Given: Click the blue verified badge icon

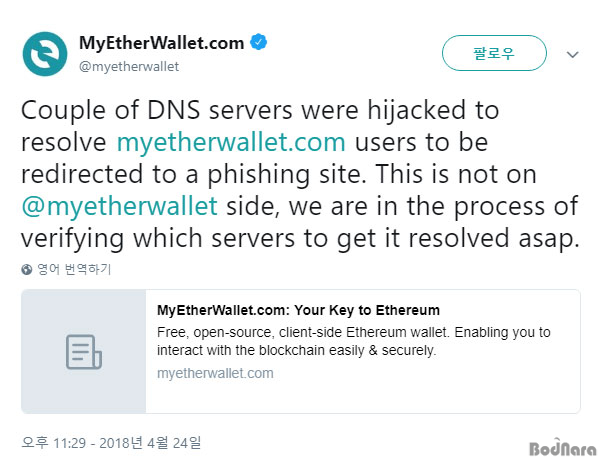Looking at the screenshot, I should click(259, 42).
